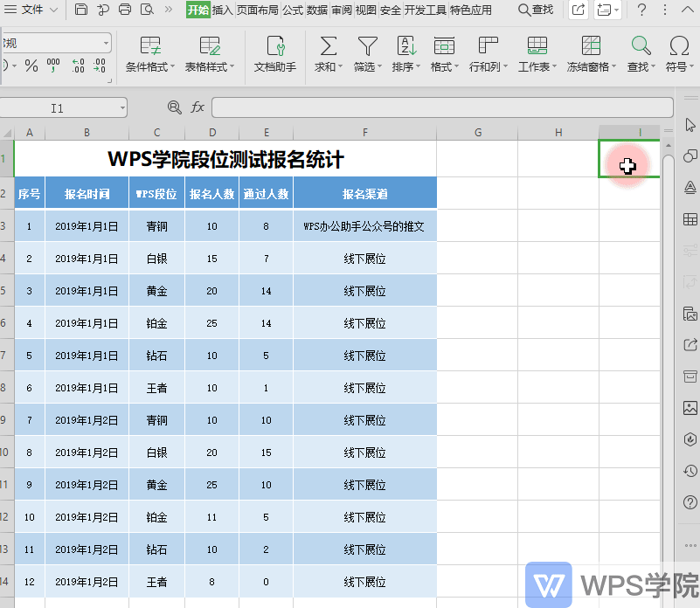The height and width of the screenshot is (608, 700).
Task: Click the header cell 通过人数
Action: 266,193
